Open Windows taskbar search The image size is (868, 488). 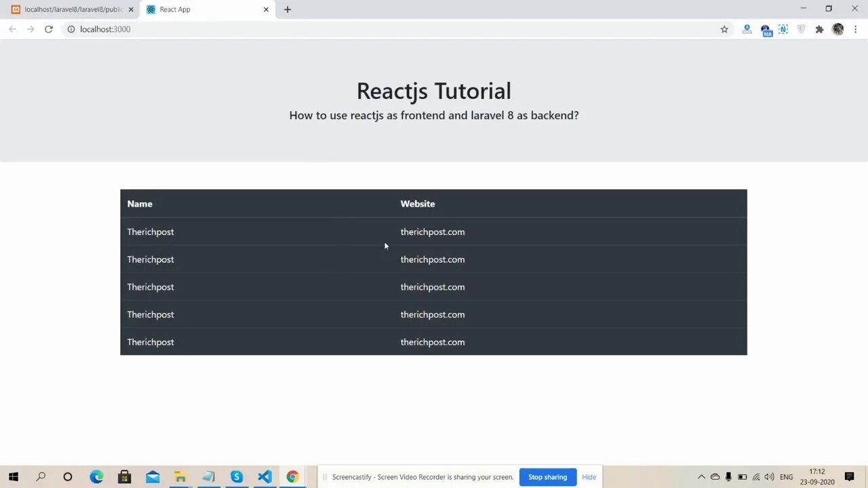pos(41,477)
